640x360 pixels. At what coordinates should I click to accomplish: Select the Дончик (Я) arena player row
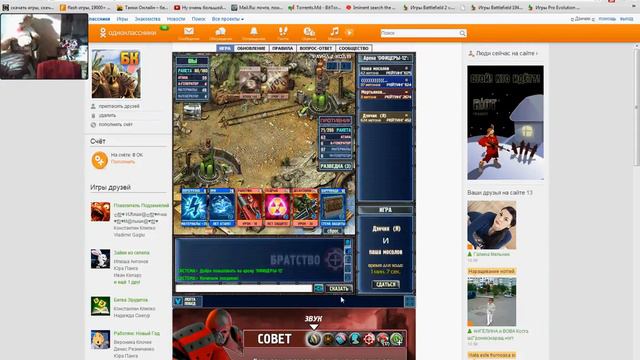(386, 118)
